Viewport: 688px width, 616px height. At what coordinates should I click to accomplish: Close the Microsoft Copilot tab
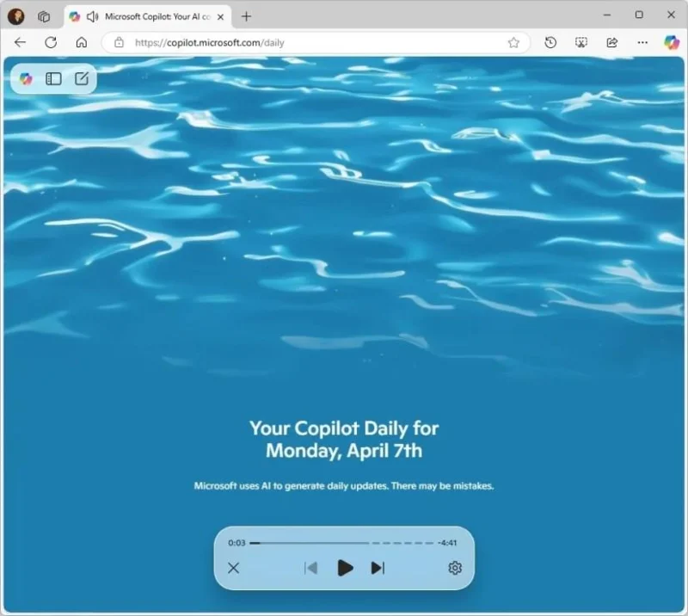(221, 16)
